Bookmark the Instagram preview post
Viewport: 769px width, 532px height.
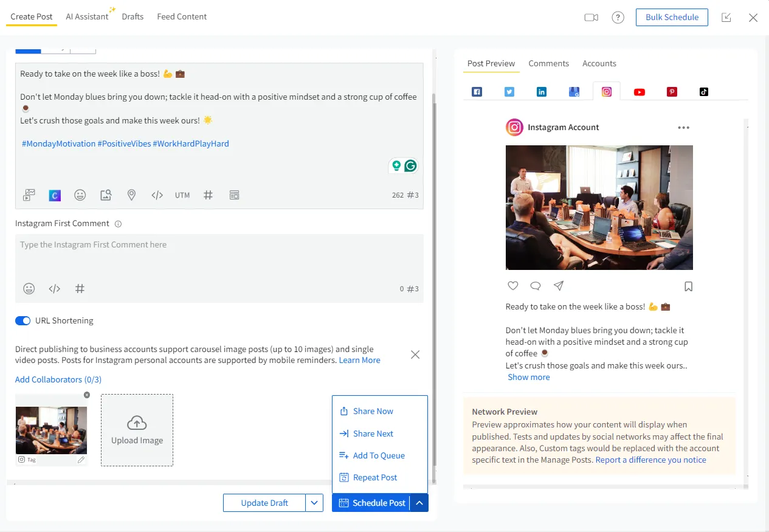point(688,286)
